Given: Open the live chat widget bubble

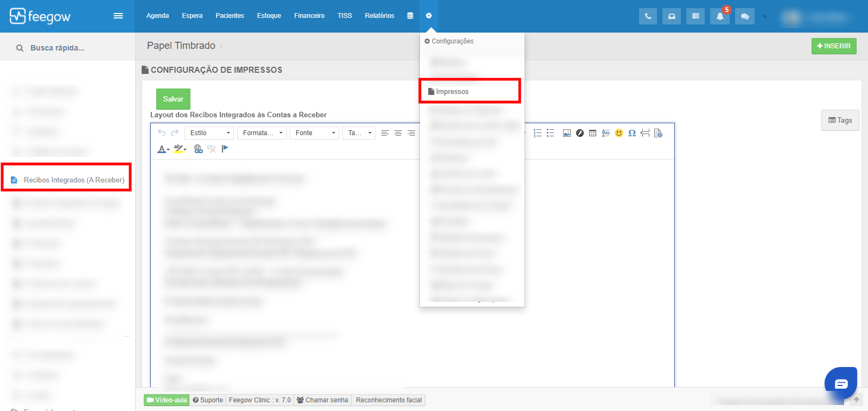Looking at the screenshot, I should click(841, 384).
